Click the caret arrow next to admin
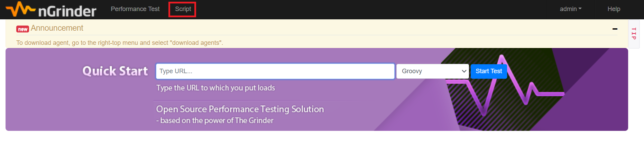This screenshot has height=145, width=644. 580,9
